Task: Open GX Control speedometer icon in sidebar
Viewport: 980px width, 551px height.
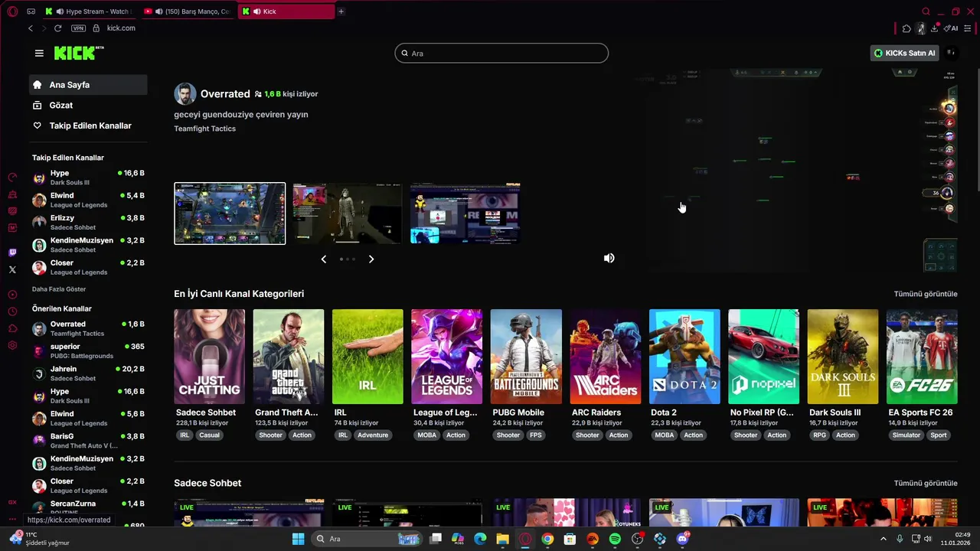Action: point(12,177)
